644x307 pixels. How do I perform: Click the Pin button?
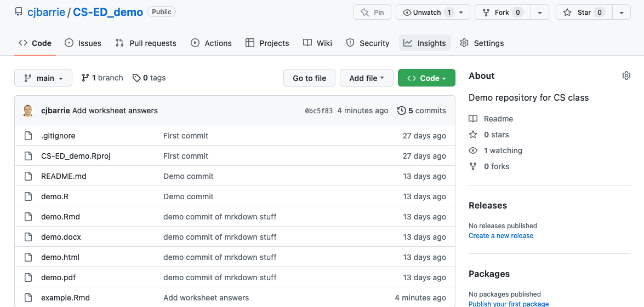coord(372,12)
